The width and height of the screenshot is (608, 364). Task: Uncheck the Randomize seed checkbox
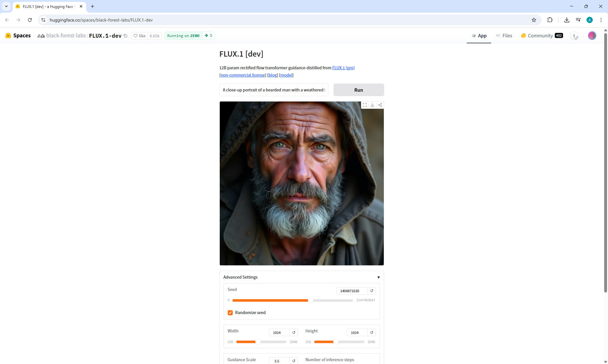(x=230, y=313)
